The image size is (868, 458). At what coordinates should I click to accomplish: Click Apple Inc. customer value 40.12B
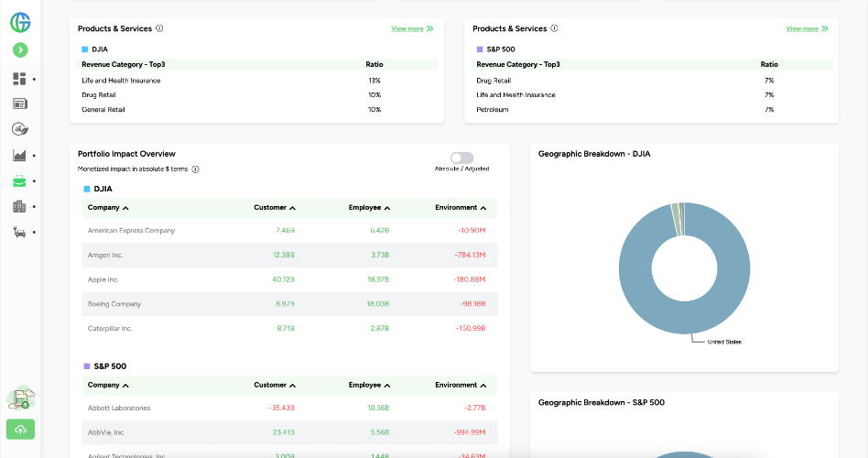click(284, 279)
